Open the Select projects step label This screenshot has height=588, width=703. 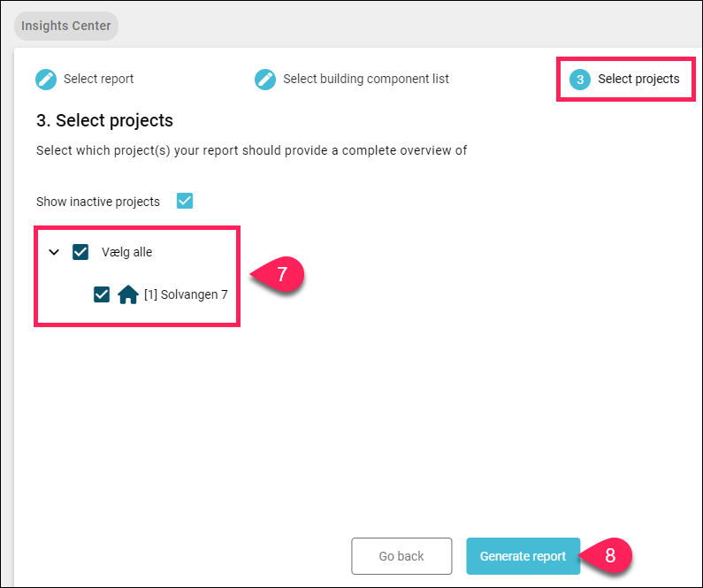pyautogui.click(x=638, y=79)
